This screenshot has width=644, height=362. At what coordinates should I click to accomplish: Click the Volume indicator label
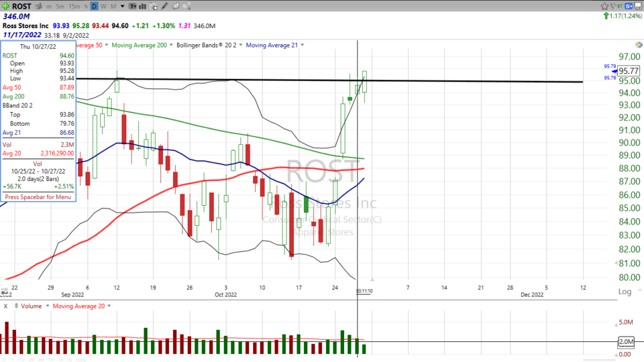pos(32,306)
